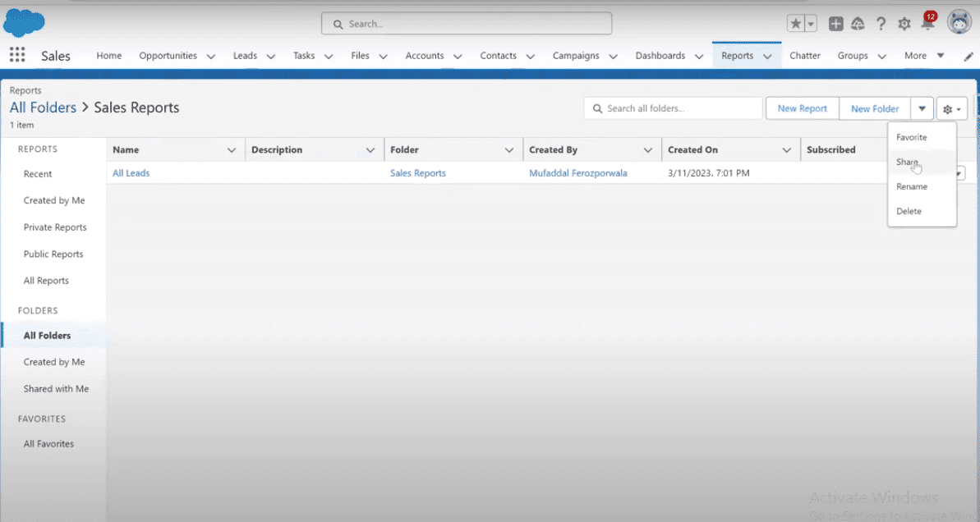The height and width of the screenshot is (522, 980).
Task: Expand the More navigation menu
Action: (924, 56)
